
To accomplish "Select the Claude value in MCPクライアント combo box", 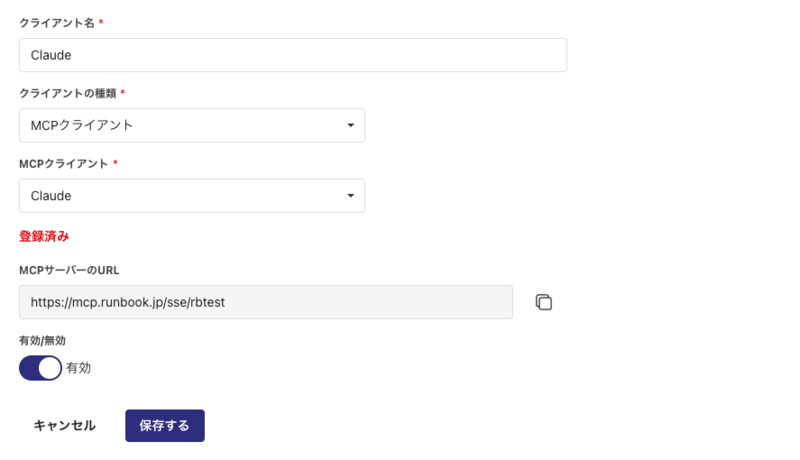I will pyautogui.click(x=51, y=196).
